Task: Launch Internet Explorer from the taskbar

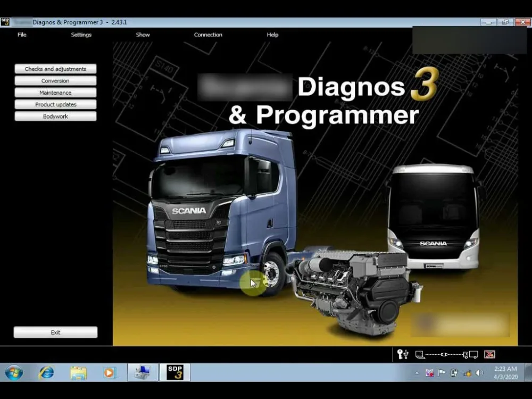Action: (x=46, y=373)
